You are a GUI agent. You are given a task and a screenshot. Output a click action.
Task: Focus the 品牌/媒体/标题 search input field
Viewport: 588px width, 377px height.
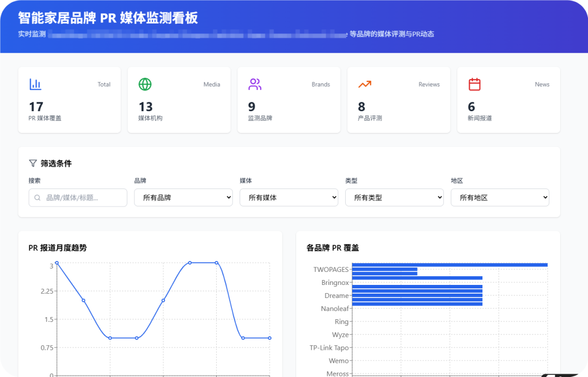click(78, 198)
